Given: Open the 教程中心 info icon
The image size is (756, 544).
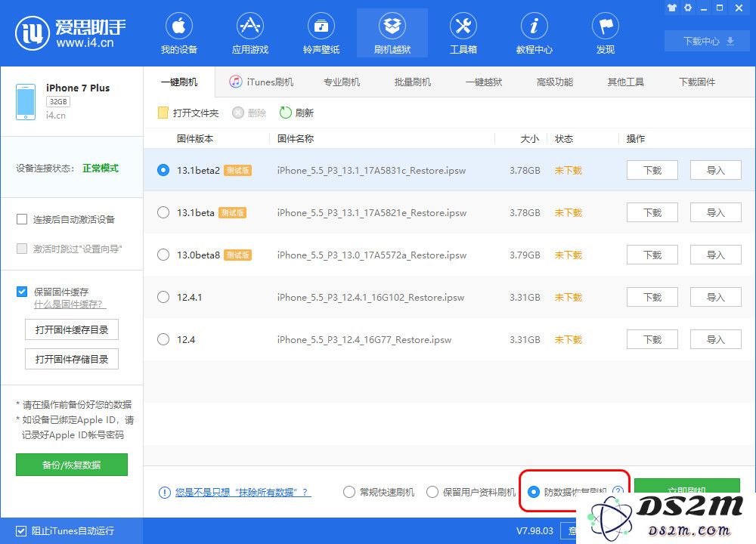Looking at the screenshot, I should click(534, 26).
